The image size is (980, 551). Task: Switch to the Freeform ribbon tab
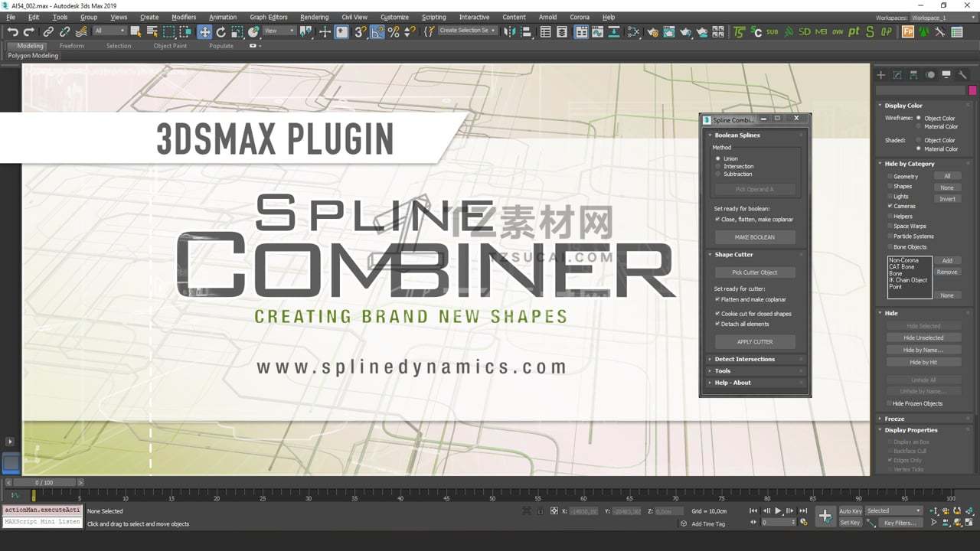point(72,46)
